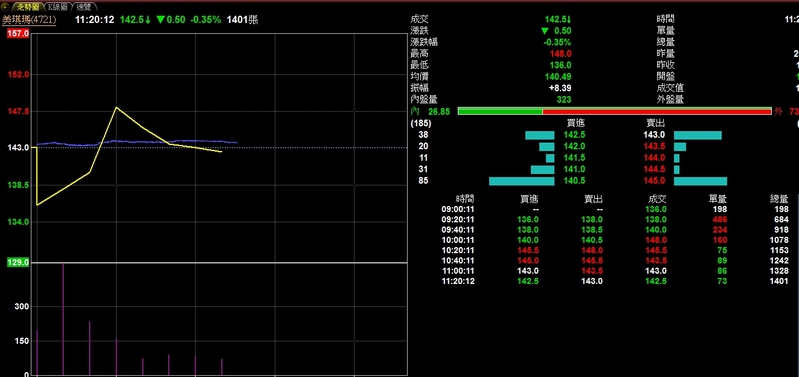This screenshot has width=799, height=377.
Task: Select the 買進 column header in order book
Action: [x=577, y=123]
